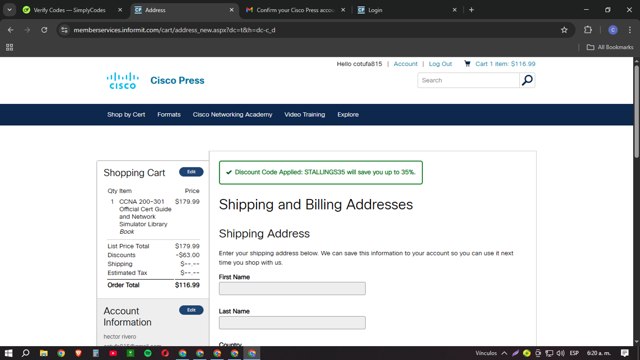The height and width of the screenshot is (360, 640).
Task: Open the Opera taskbar icon
Action: 165,353
